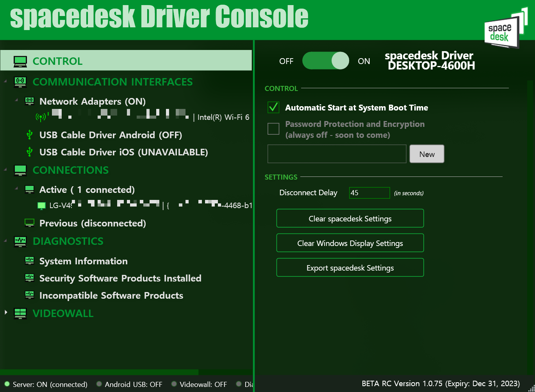The image size is (535, 392).
Task: Collapse the DIAGNOSTICS section
Action: click(x=5, y=241)
